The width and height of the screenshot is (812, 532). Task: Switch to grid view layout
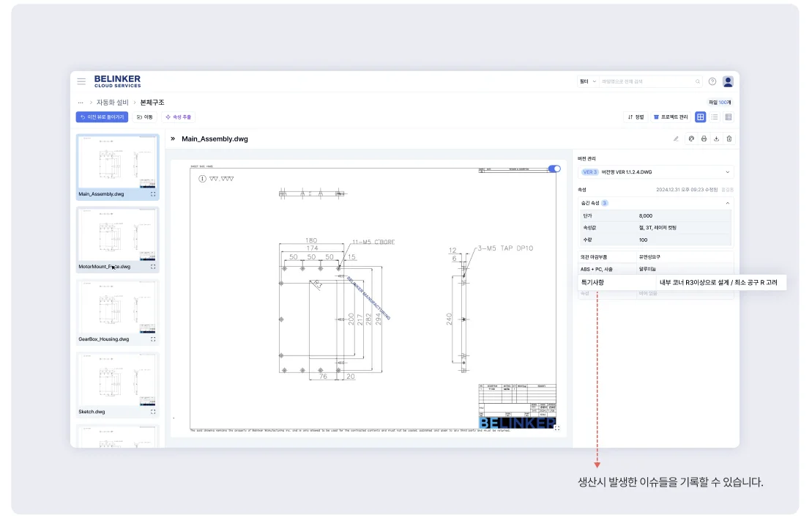(x=701, y=117)
